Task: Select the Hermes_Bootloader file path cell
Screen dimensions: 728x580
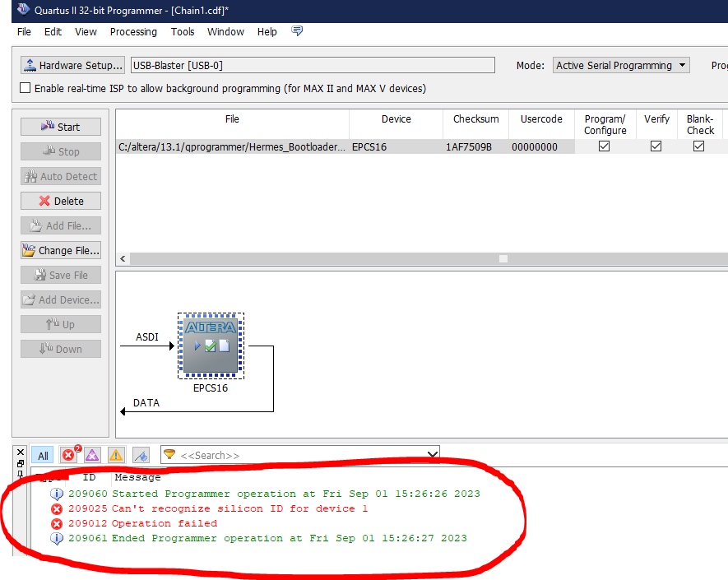Action: 232,146
